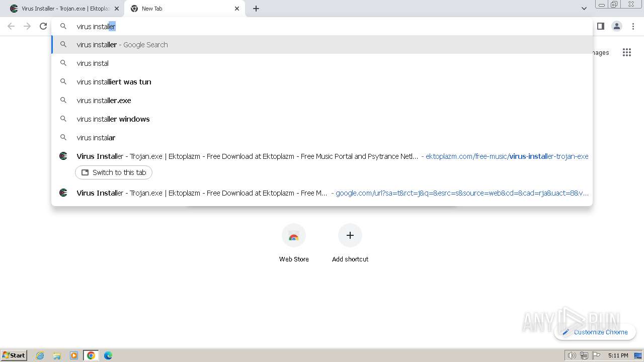Launch Microsoft Edge from the taskbar
Viewport: 644px width, 362px height.
coord(108,355)
